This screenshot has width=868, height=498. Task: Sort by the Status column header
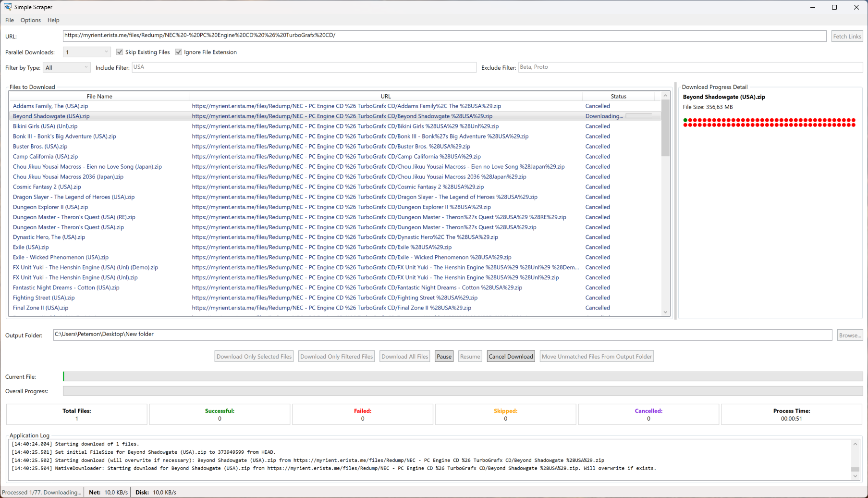pyautogui.click(x=618, y=96)
